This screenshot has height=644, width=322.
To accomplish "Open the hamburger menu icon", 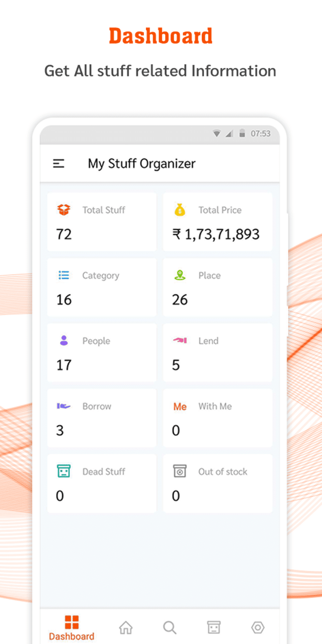I will click(x=59, y=164).
